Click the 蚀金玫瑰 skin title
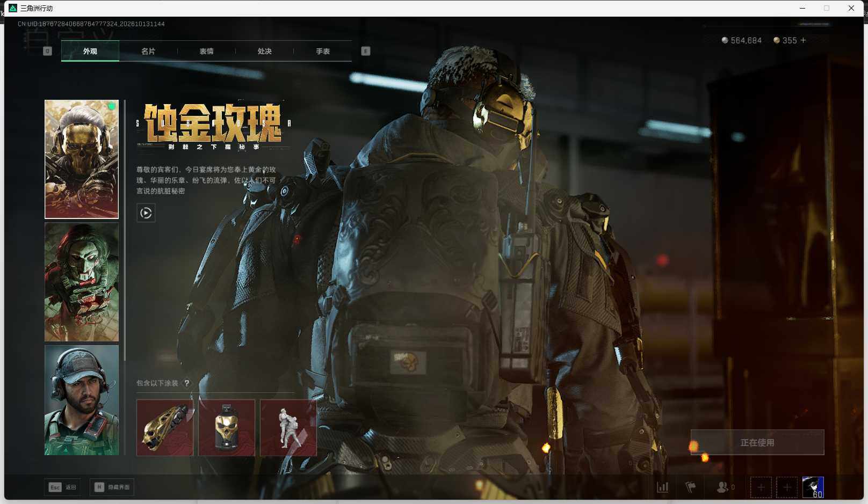This screenshot has height=504, width=868. [x=213, y=123]
